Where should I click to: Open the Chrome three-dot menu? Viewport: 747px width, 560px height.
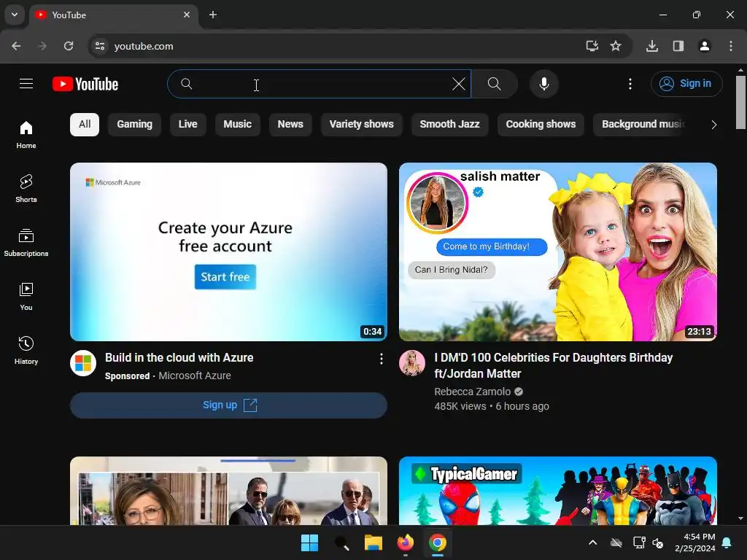[x=731, y=46]
